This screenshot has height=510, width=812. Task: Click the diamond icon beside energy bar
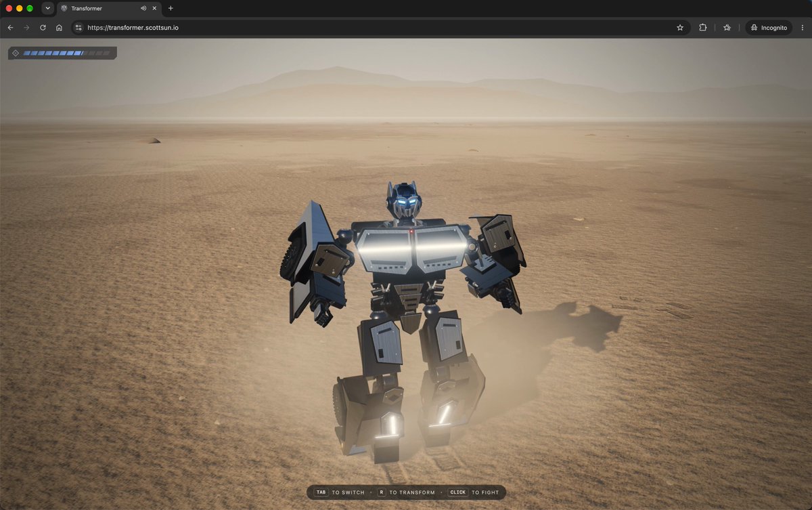(x=16, y=53)
